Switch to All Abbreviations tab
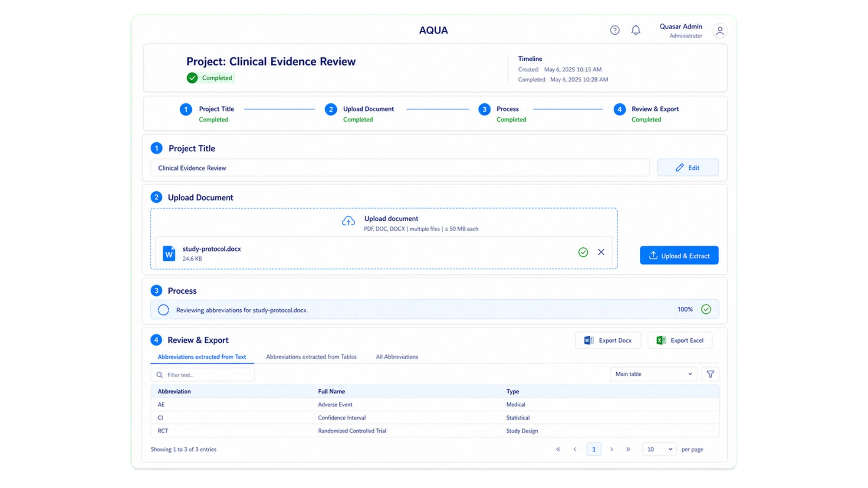The image size is (868, 488). tap(397, 357)
